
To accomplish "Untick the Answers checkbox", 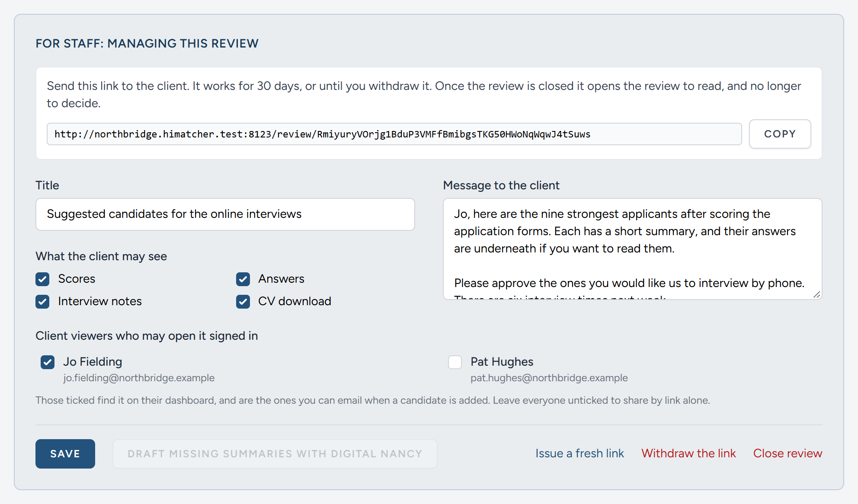I will pyautogui.click(x=243, y=279).
